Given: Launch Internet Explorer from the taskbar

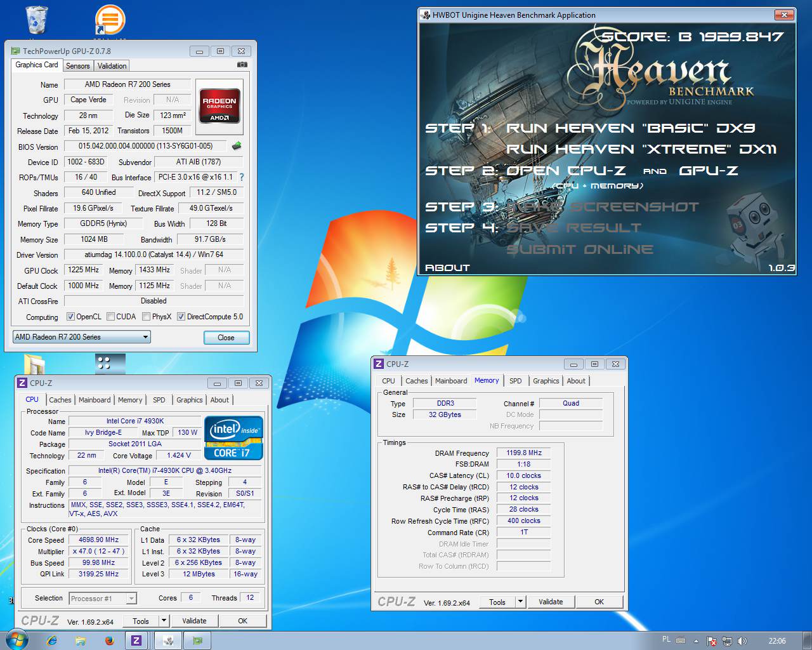Looking at the screenshot, I should (51, 640).
